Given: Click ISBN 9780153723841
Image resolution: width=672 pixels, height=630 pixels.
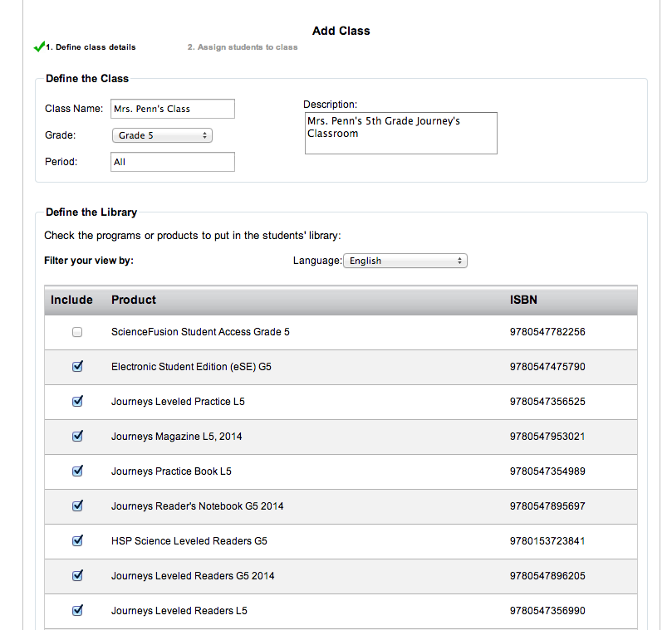Looking at the screenshot, I should (547, 541).
